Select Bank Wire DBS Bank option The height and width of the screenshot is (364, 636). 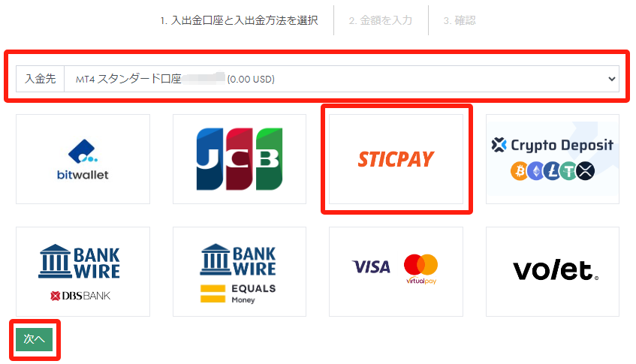click(x=83, y=272)
